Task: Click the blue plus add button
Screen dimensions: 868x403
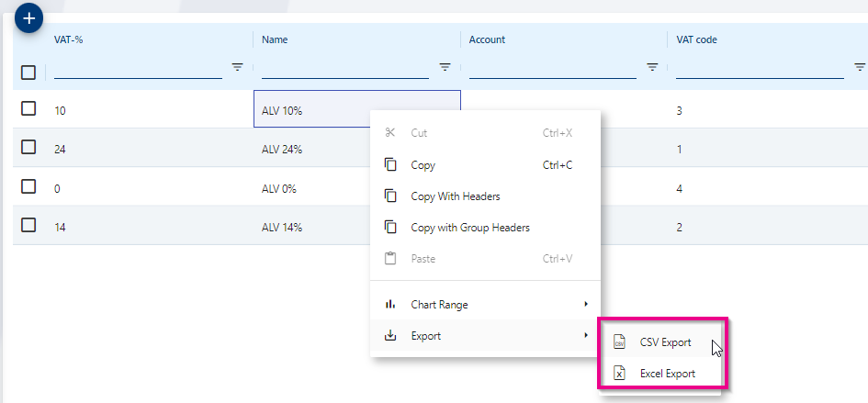Action: point(29,17)
